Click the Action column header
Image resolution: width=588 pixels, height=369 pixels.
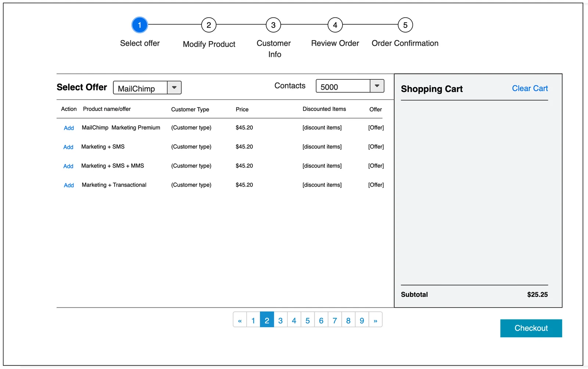[x=69, y=109]
